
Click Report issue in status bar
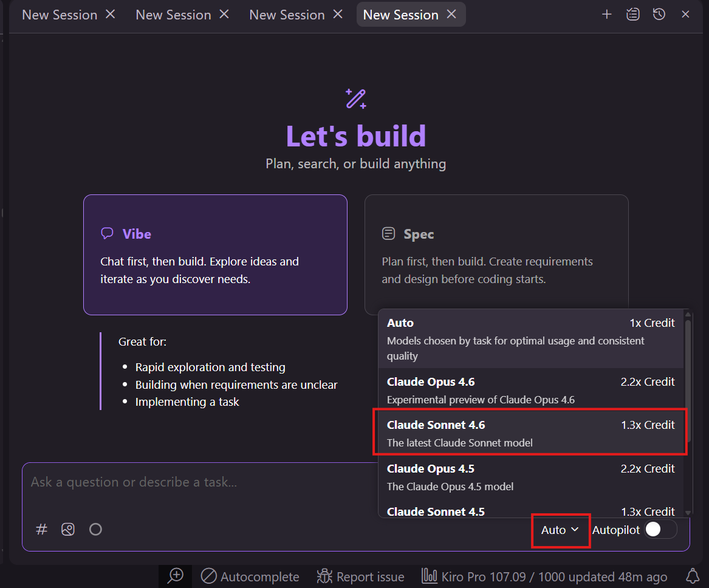point(361,576)
